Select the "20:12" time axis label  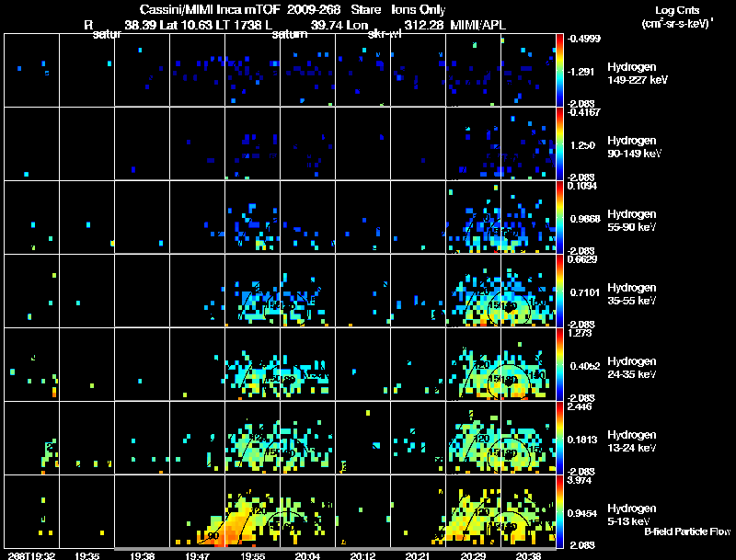point(362,555)
